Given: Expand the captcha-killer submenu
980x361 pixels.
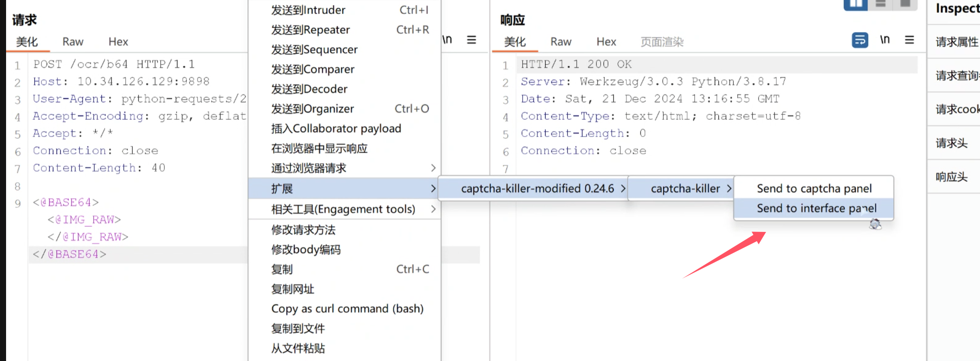Looking at the screenshot, I should coord(681,188).
